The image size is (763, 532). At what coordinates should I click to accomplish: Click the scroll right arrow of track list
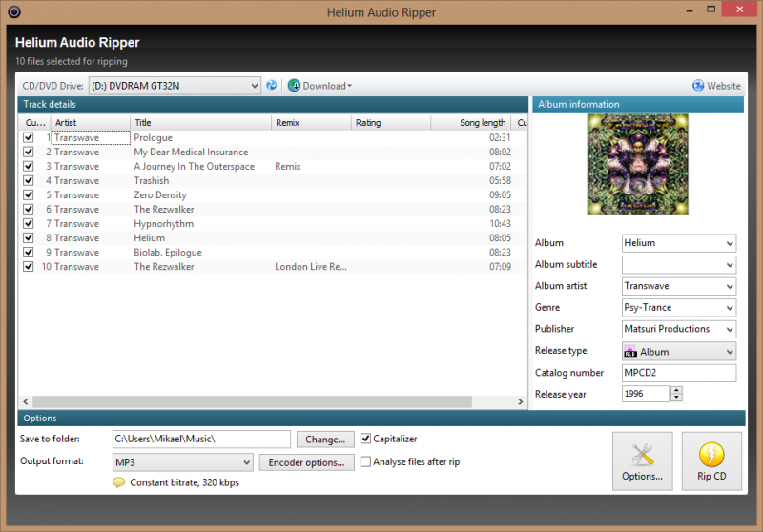(520, 401)
